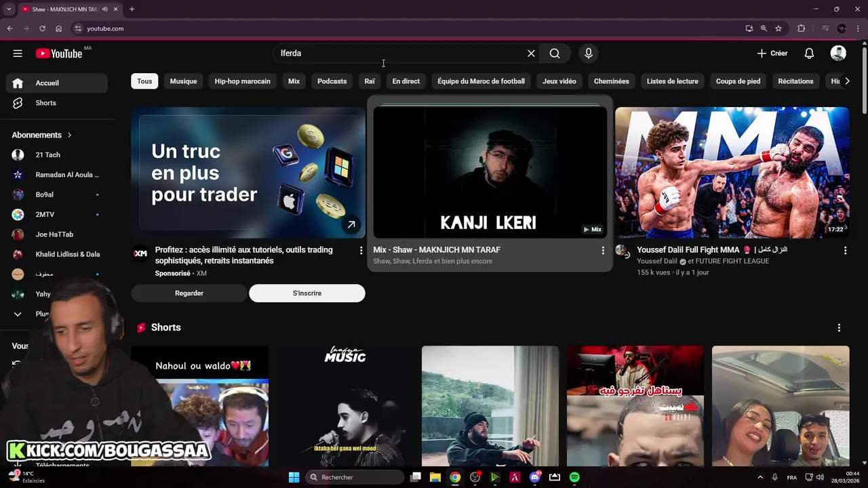Click the address bar youtube.com
Image resolution: width=868 pixels, height=488 pixels.
tap(105, 28)
